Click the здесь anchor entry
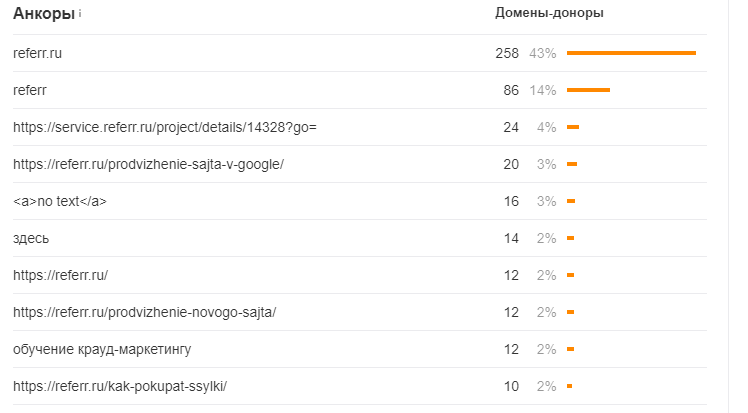 click(x=31, y=238)
